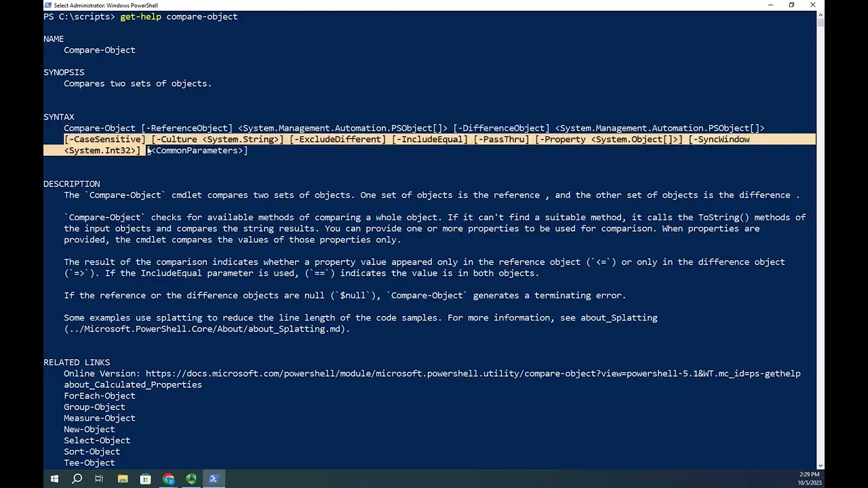Open Microsoft Store from the taskbar
The image size is (868, 488).
point(145,479)
